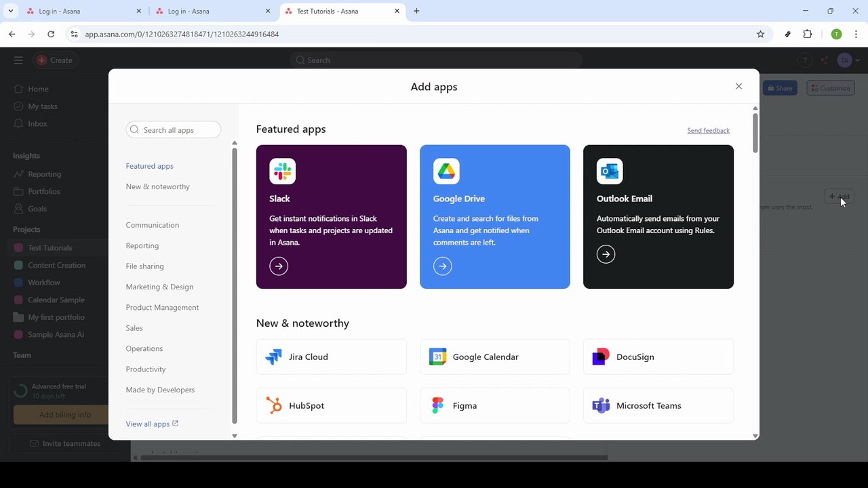The width and height of the screenshot is (868, 488).
Task: Click the HubSpot logo icon
Action: (x=274, y=405)
